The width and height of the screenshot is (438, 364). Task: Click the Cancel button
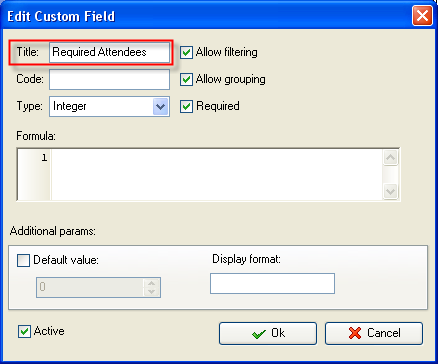374,333
